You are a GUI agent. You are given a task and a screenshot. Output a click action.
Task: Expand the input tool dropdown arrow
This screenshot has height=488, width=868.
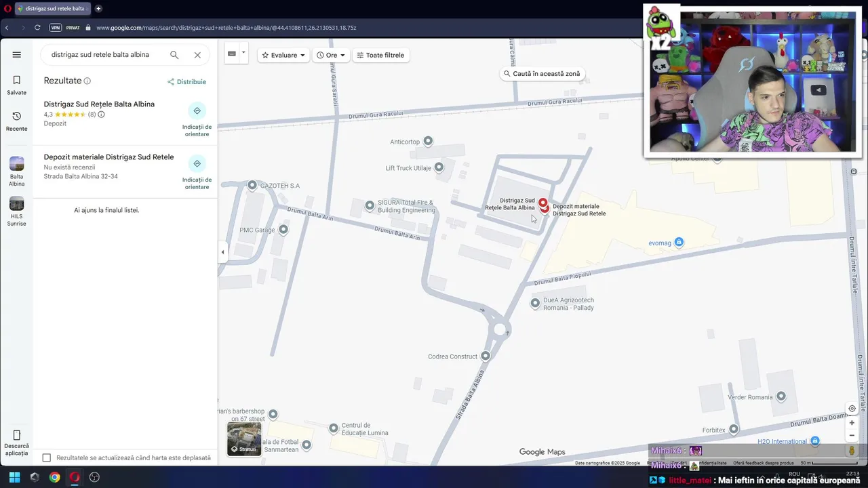[243, 53]
